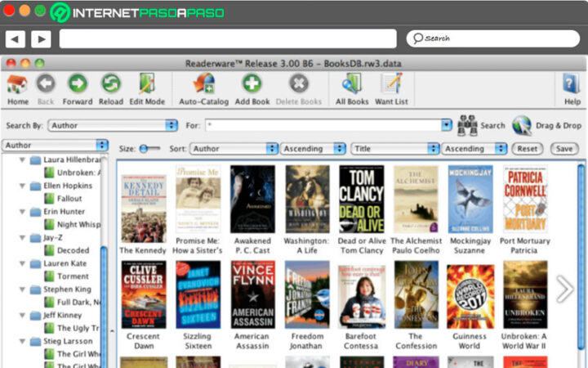The width and height of the screenshot is (588, 368).
Task: Open the Search By Author dropdown
Action: [x=113, y=125]
